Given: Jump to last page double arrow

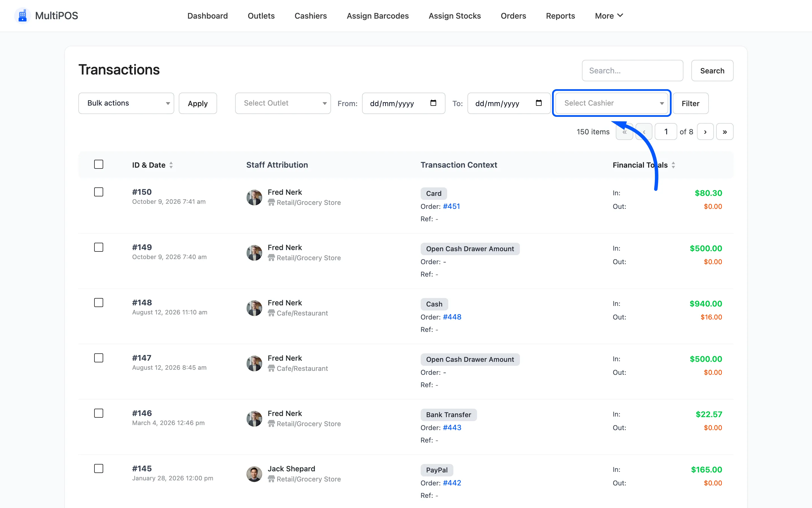Looking at the screenshot, I should [x=724, y=132].
